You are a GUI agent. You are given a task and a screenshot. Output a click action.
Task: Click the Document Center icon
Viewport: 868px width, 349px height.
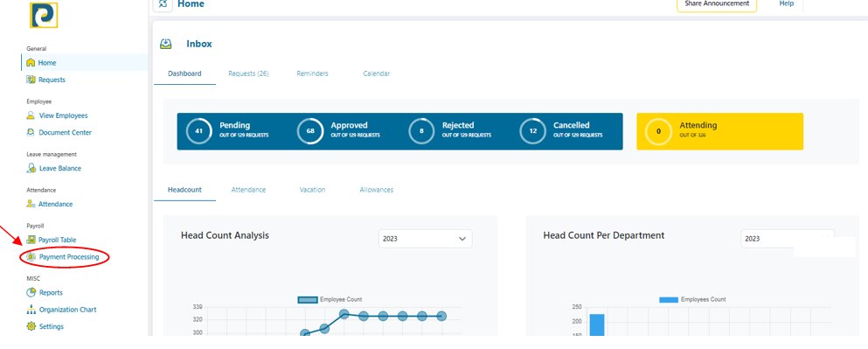tap(31, 132)
